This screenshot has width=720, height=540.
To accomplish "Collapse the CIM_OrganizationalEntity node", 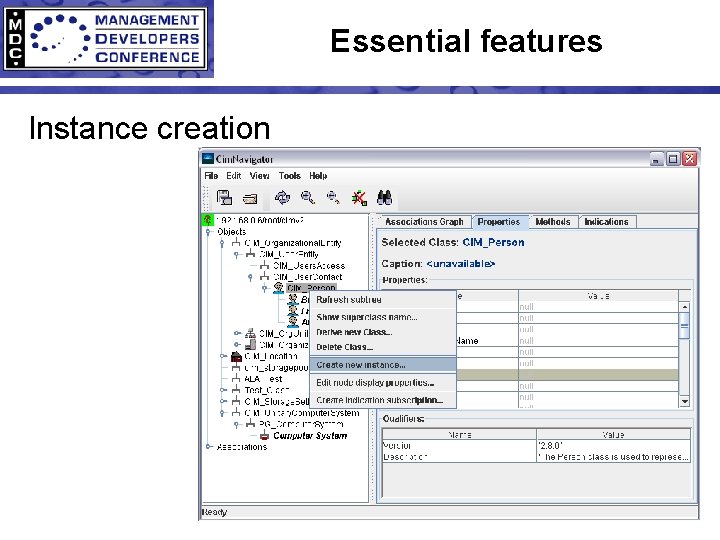I will (x=222, y=243).
